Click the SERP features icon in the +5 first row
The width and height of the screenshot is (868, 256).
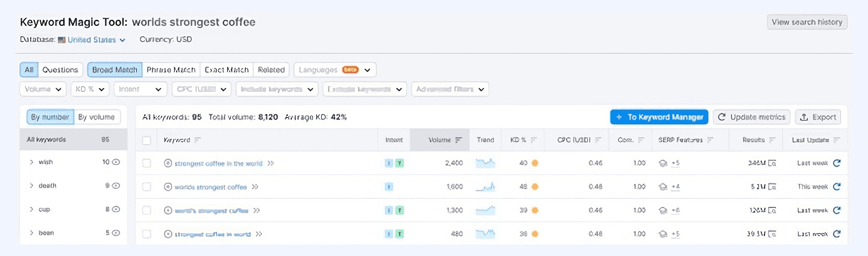point(663,163)
